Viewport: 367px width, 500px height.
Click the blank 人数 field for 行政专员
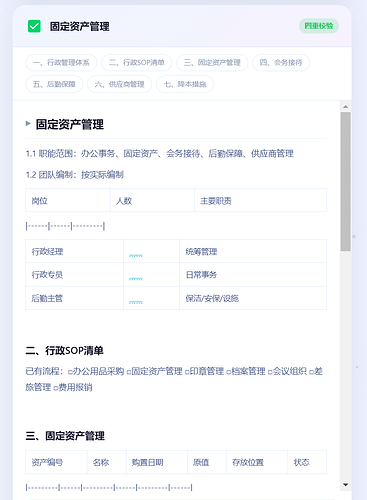pyautogui.click(x=151, y=275)
